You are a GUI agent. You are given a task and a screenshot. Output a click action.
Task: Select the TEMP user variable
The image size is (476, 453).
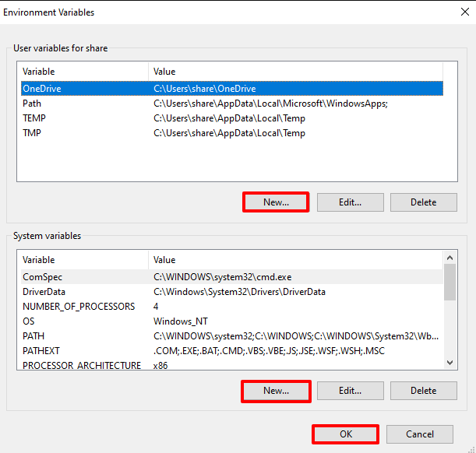click(x=232, y=118)
